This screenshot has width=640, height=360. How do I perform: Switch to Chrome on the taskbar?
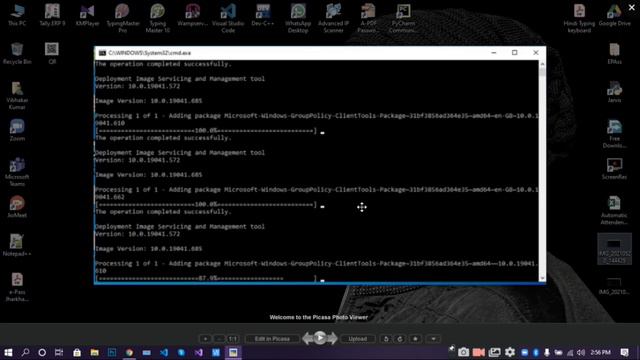coord(129,352)
